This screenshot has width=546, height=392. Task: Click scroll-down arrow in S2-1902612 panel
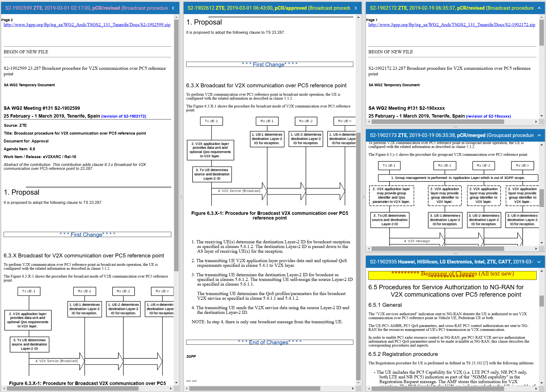coord(358,383)
